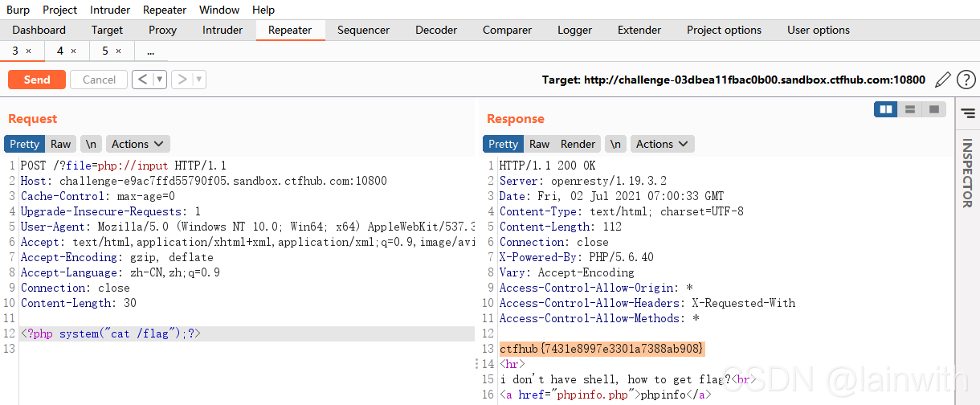Send the request
This screenshot has width=980, height=405.
coord(37,80)
